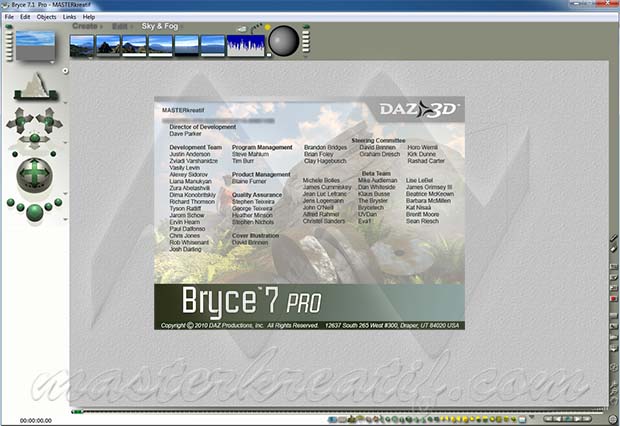Toggle small white circle right of nano preview
The image size is (620, 426).
click(65, 71)
